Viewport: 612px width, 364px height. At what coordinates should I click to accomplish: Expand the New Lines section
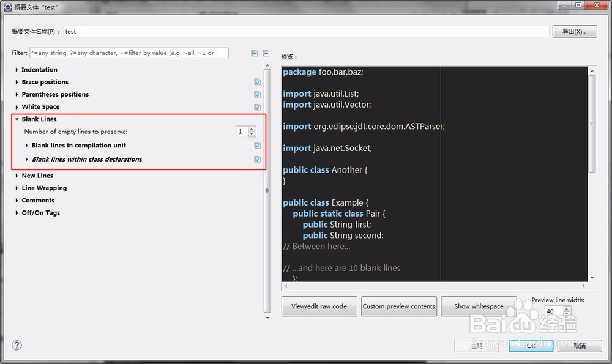coord(17,176)
